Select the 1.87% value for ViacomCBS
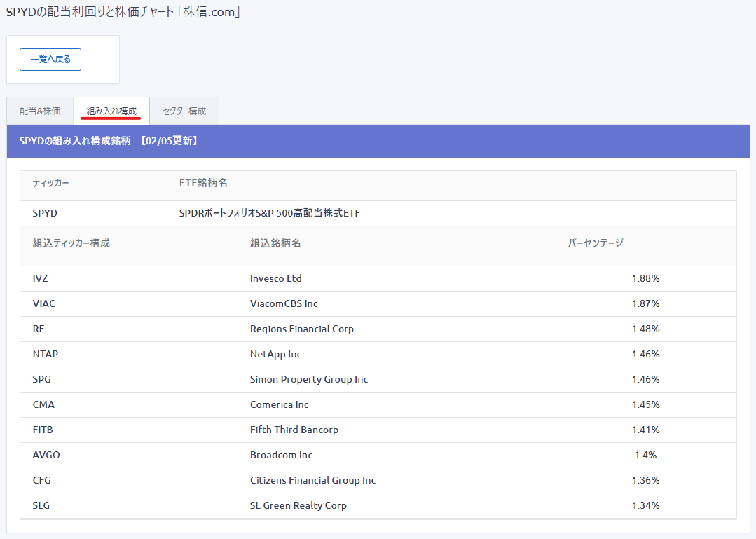 645,303
